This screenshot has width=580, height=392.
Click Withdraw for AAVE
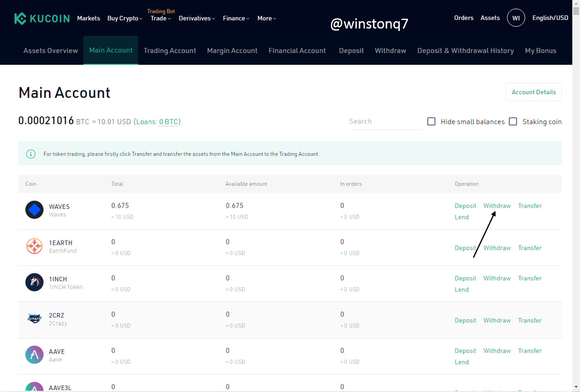pos(497,351)
